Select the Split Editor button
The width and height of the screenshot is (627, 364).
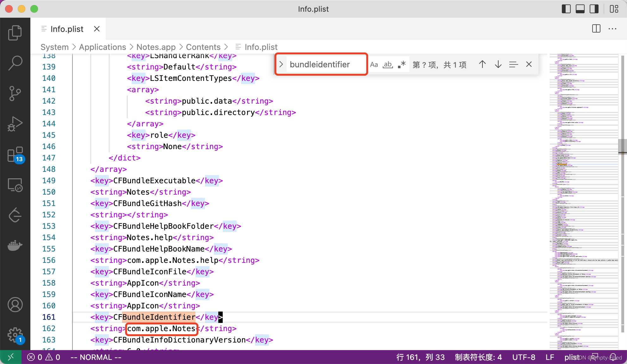tap(596, 29)
